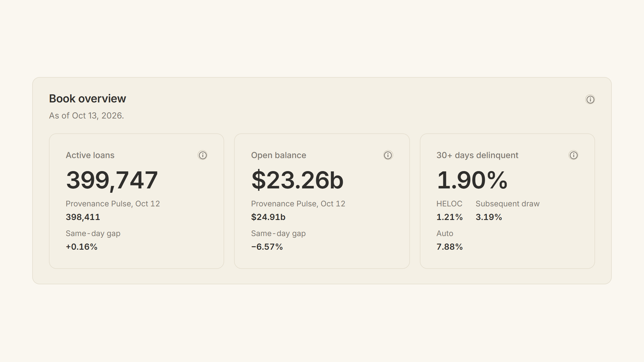This screenshot has width=644, height=362.
Task: Show the Open balance info tooltip icon
Action: [x=388, y=155]
